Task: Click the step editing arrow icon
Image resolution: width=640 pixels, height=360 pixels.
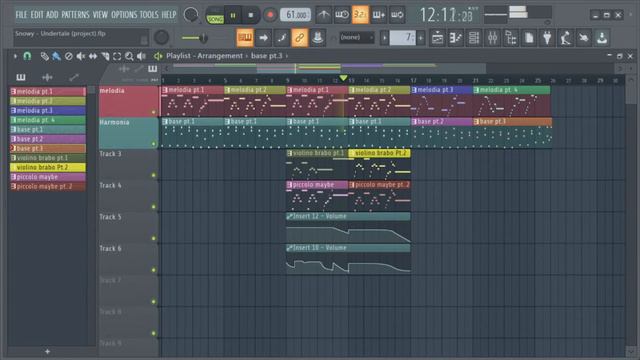Action: tap(263, 38)
